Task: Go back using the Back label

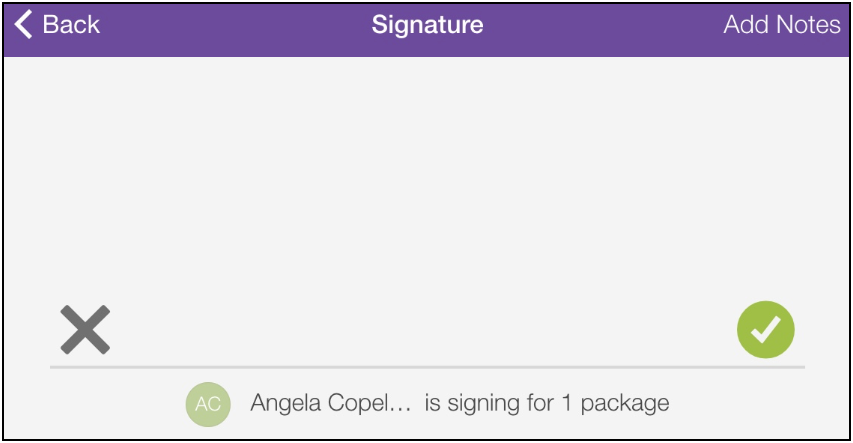Action: (x=71, y=24)
